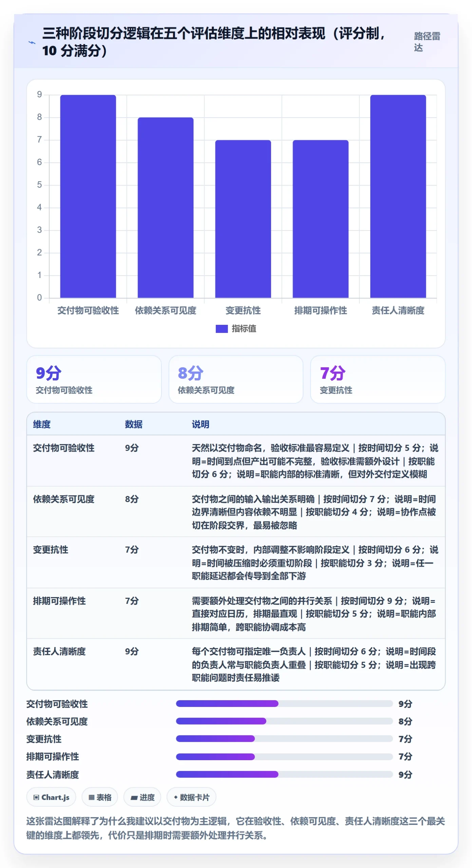Click the 路径雷达 badge in the header

(427, 42)
